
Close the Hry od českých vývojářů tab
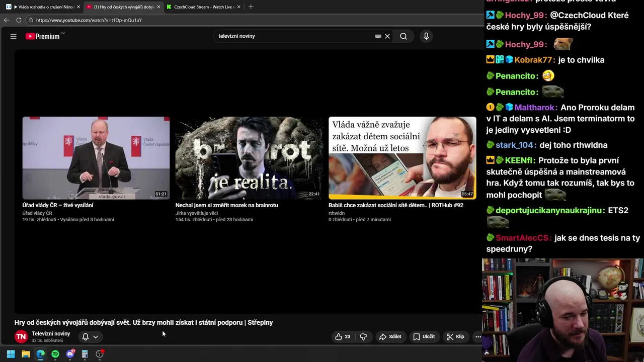(158, 7)
